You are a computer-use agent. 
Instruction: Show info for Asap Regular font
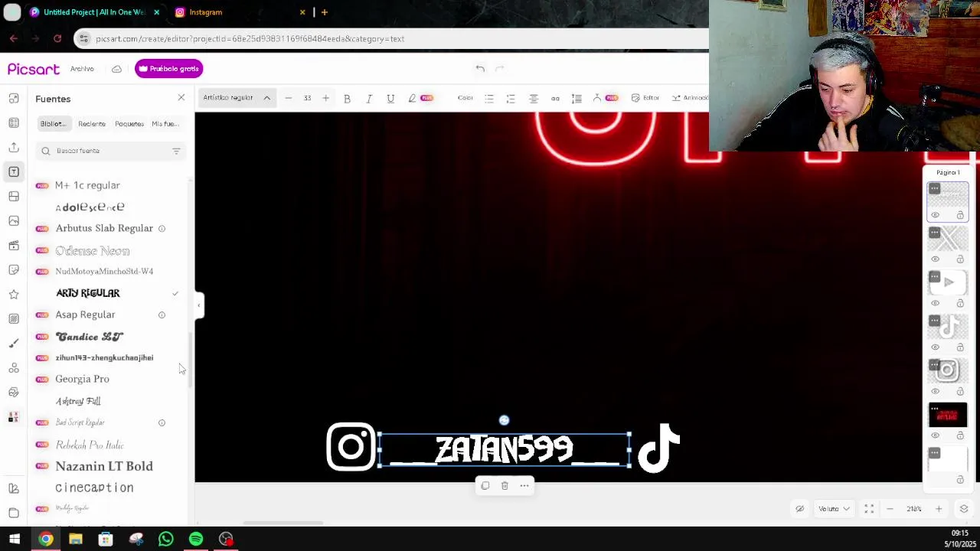[162, 315]
